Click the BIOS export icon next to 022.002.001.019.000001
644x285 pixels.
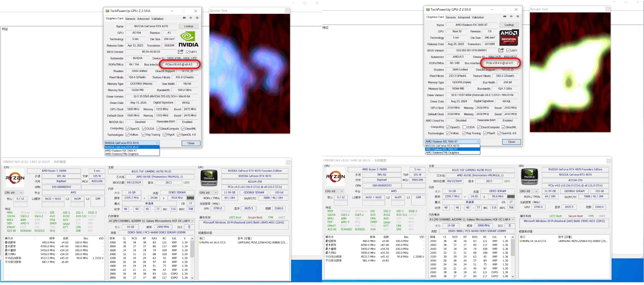point(501,50)
